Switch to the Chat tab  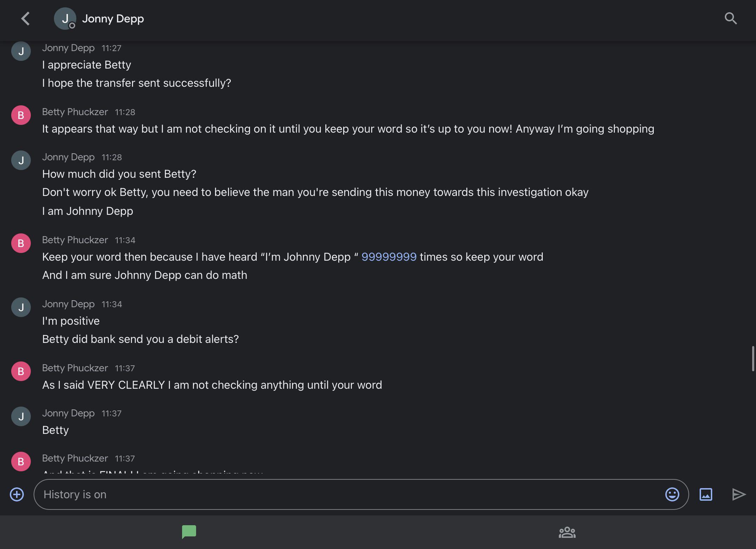[x=189, y=532]
